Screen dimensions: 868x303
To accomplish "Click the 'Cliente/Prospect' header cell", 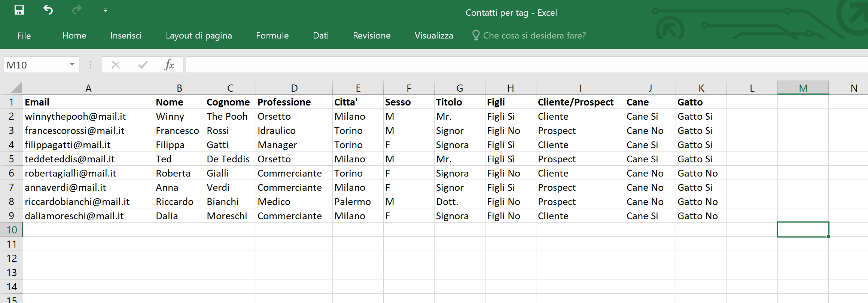I will tap(581, 102).
